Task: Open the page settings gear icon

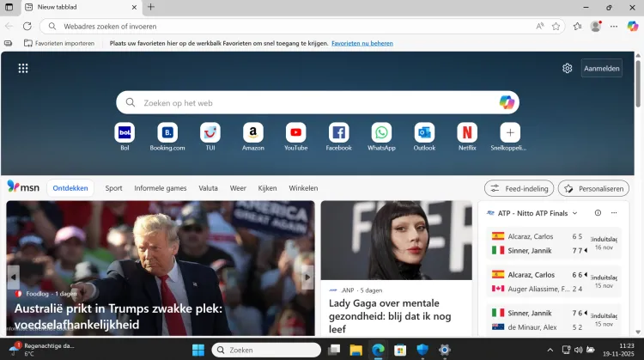Action: (x=568, y=69)
